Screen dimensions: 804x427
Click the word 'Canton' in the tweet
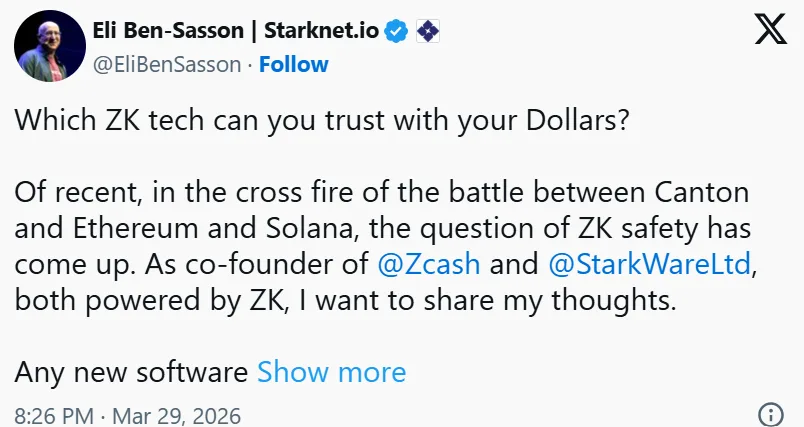tap(702, 193)
